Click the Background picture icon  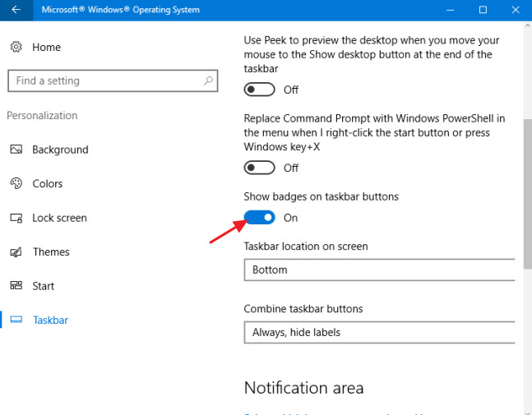tap(16, 150)
